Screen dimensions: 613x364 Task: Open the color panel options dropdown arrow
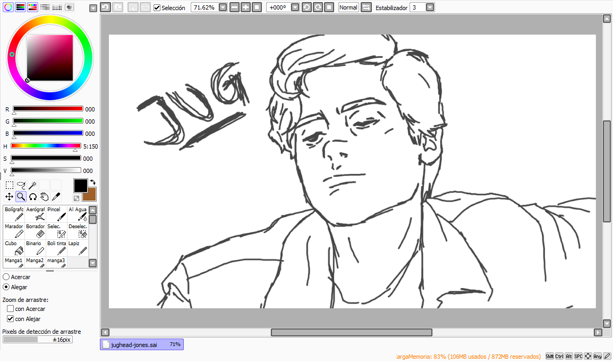93,8
